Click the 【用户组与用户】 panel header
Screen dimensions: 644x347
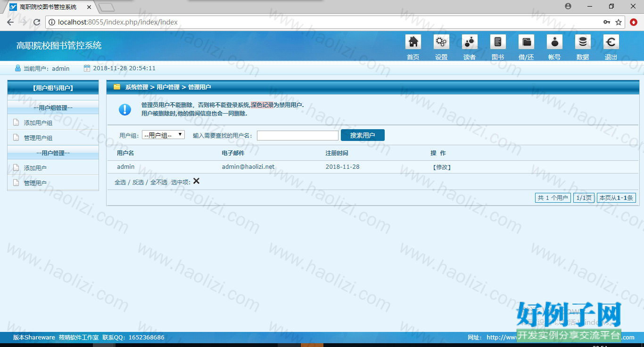tap(53, 88)
